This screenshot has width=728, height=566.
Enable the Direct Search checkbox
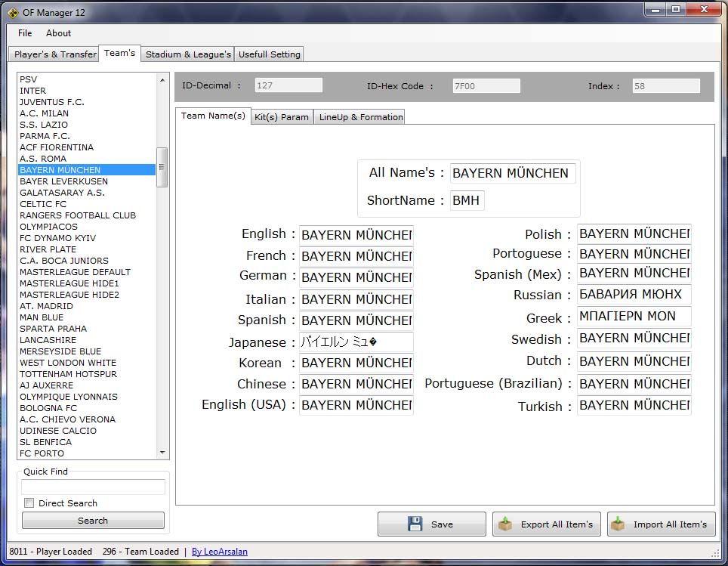29,503
